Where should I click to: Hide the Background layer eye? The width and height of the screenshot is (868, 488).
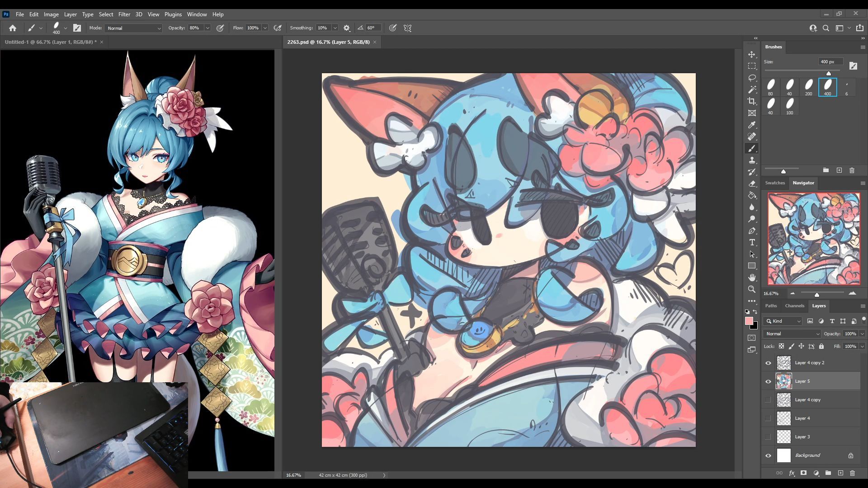768,455
